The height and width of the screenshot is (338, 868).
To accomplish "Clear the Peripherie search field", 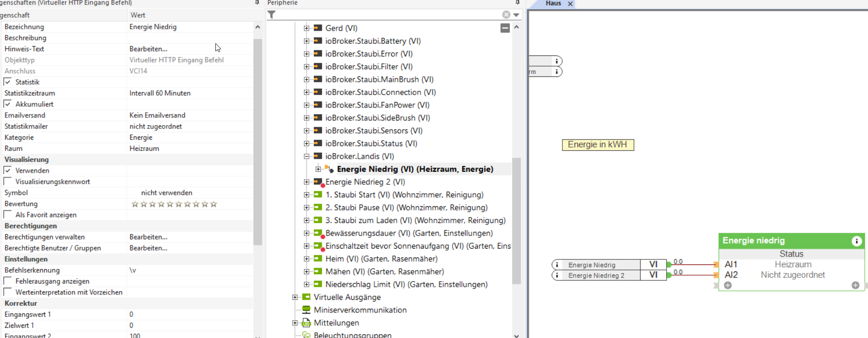I will pos(506,15).
